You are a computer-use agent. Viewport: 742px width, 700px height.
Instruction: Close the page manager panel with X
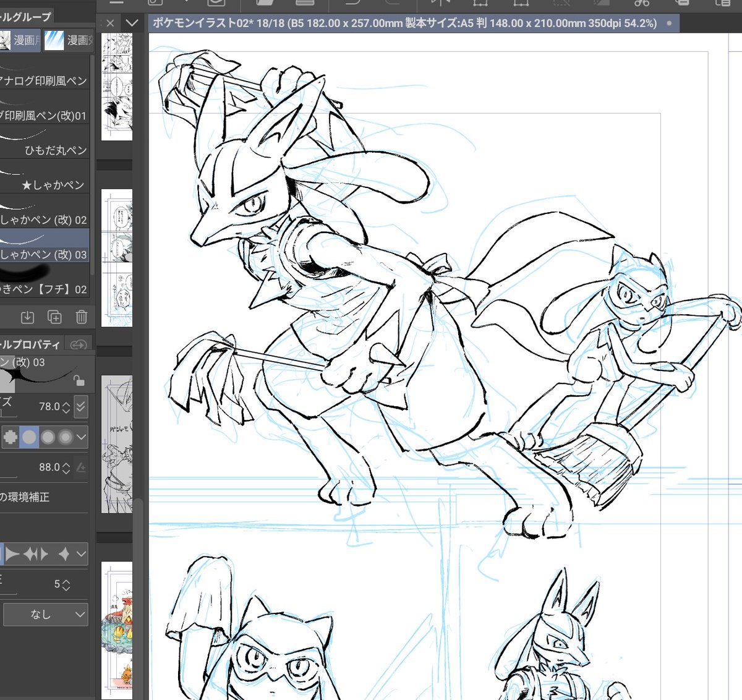[110, 23]
